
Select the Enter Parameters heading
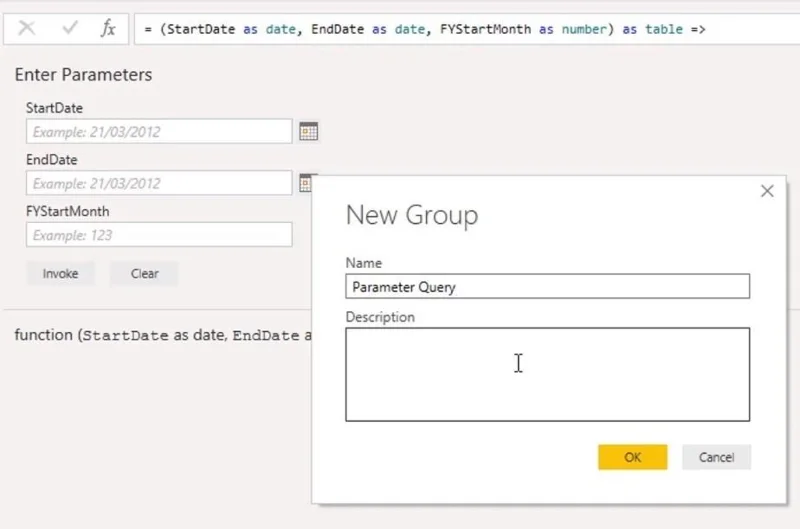[83, 75]
